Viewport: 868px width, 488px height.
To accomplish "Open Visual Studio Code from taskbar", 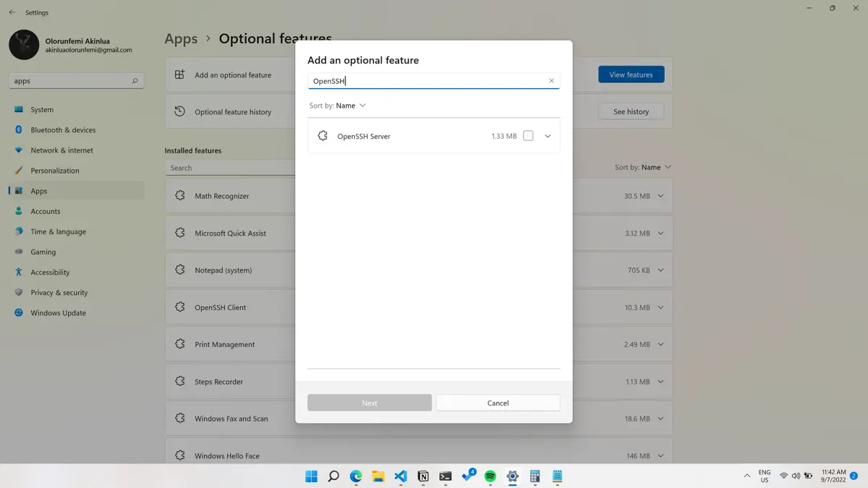I will point(401,476).
